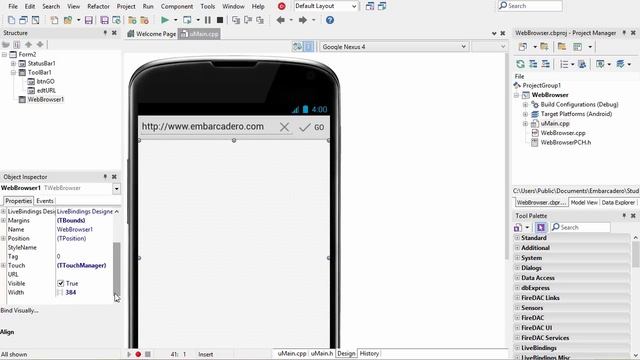Pin the Structure panel with pushpin icon

(x=105, y=33)
